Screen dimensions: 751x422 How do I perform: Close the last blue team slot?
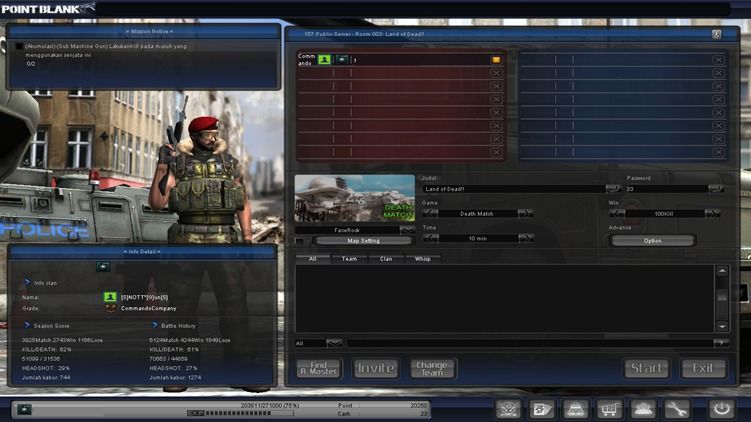click(718, 152)
